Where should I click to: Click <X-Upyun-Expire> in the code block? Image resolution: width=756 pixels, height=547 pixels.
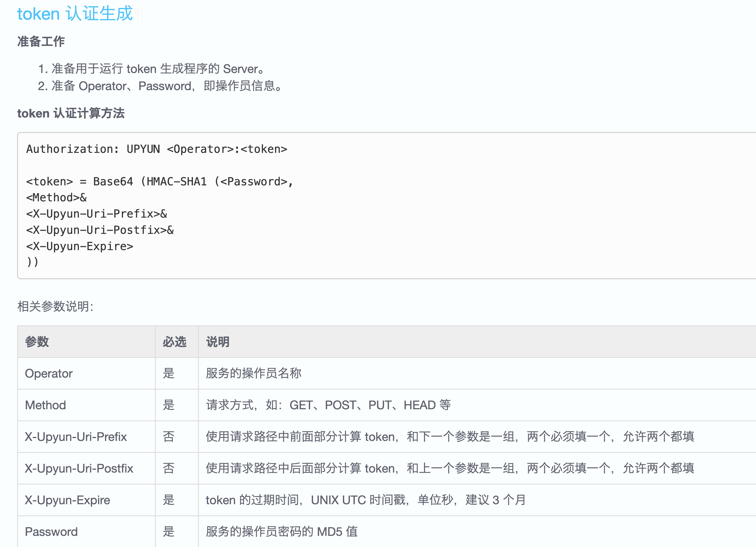(x=80, y=246)
